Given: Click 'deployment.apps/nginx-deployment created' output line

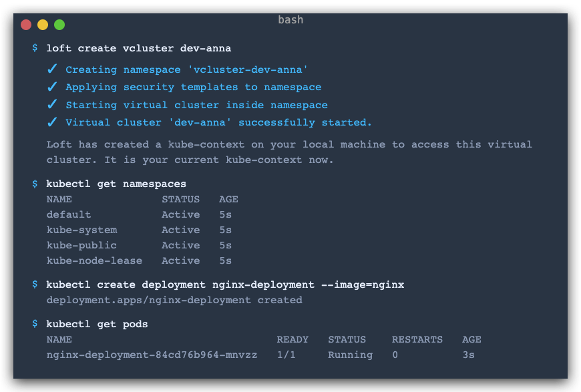Looking at the screenshot, I should tap(174, 300).
